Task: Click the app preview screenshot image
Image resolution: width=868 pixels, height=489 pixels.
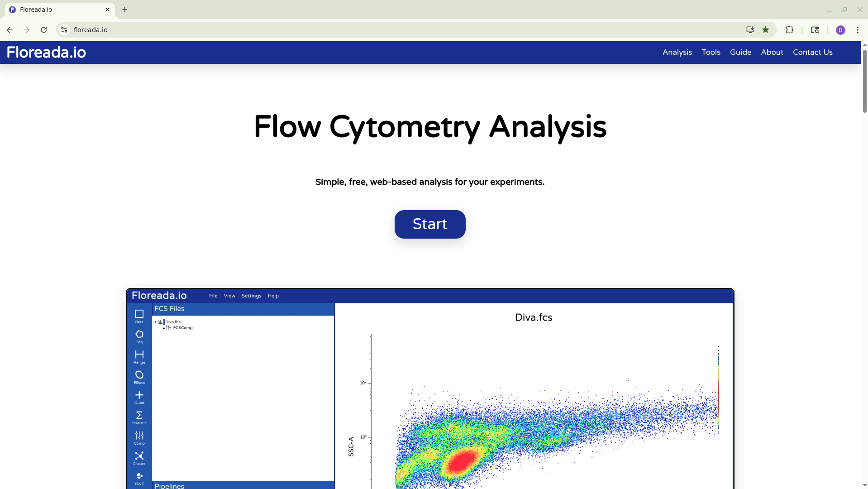Action: coord(429,388)
